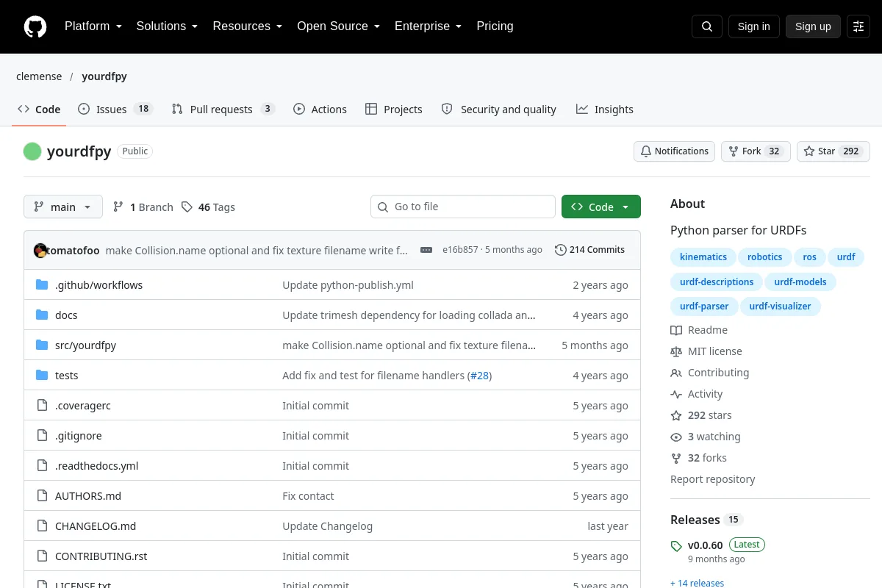This screenshot has width=882, height=588.
Task: Expand the Resources menu
Action: pyautogui.click(x=248, y=26)
